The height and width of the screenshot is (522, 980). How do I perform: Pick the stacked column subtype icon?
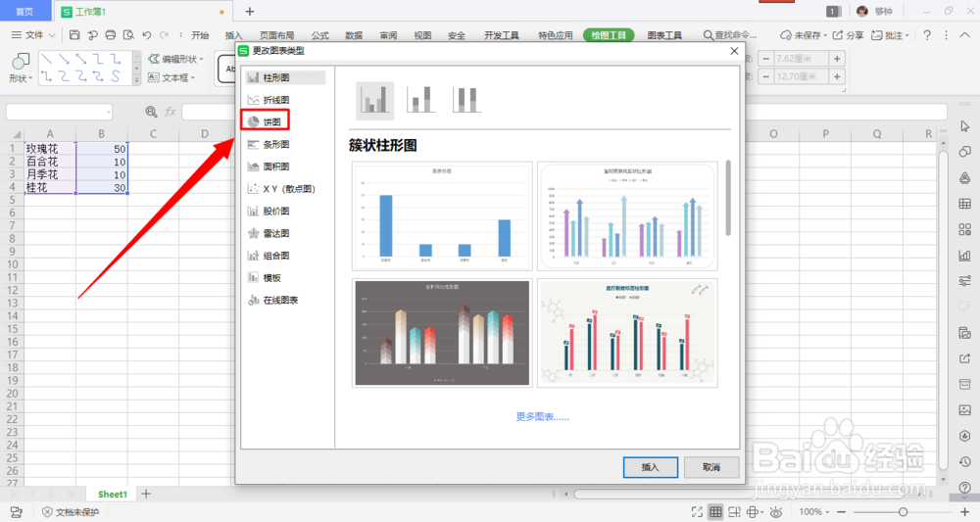point(420,100)
